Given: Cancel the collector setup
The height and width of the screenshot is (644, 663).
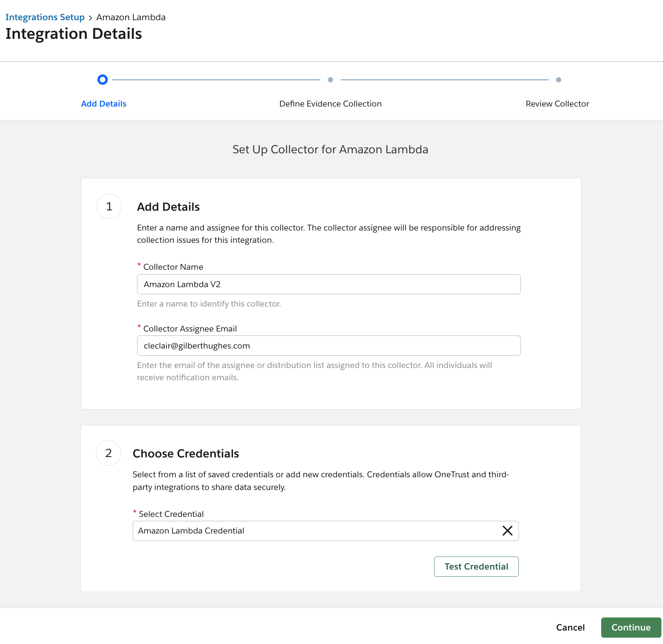Looking at the screenshot, I should pos(570,627).
